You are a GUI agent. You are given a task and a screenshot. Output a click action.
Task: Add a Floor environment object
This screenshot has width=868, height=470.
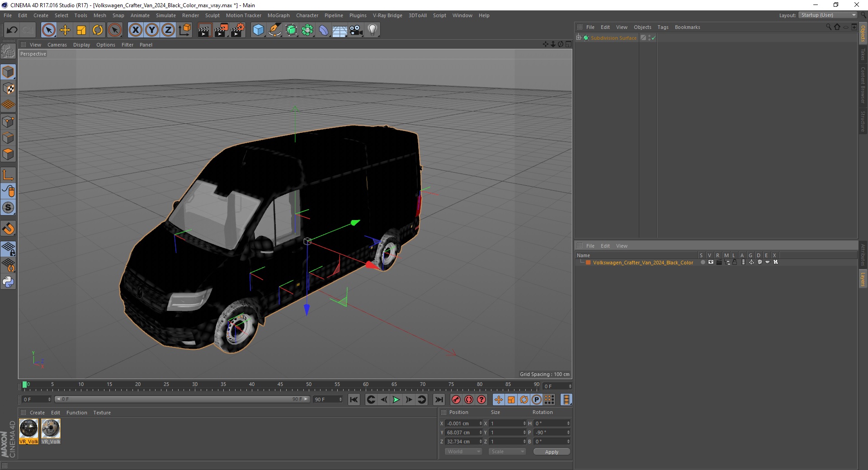pos(340,30)
